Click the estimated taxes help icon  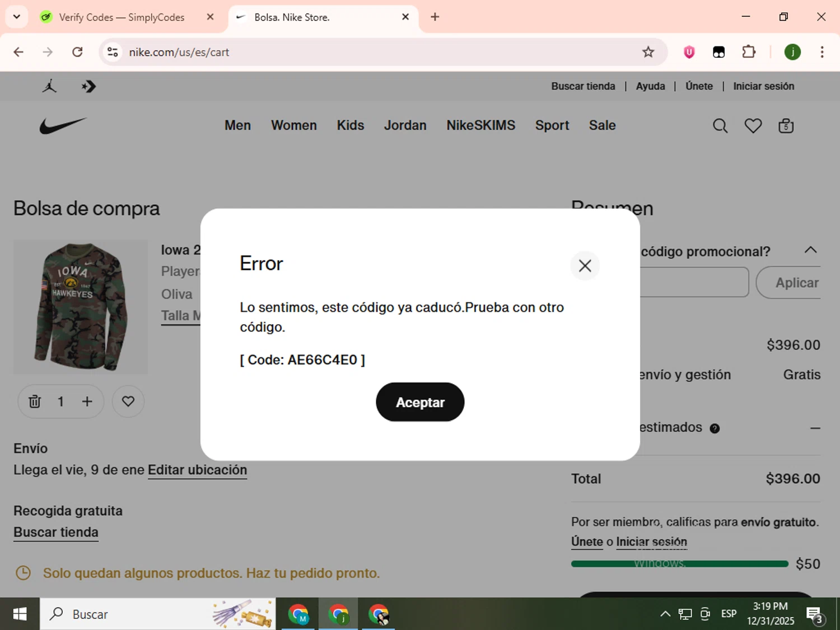coord(715,428)
